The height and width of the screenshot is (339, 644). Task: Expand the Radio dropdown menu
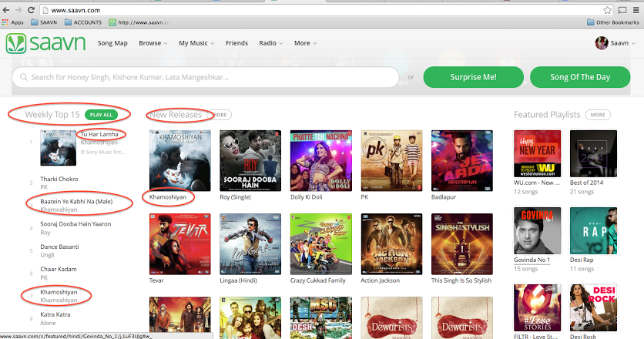coord(270,43)
